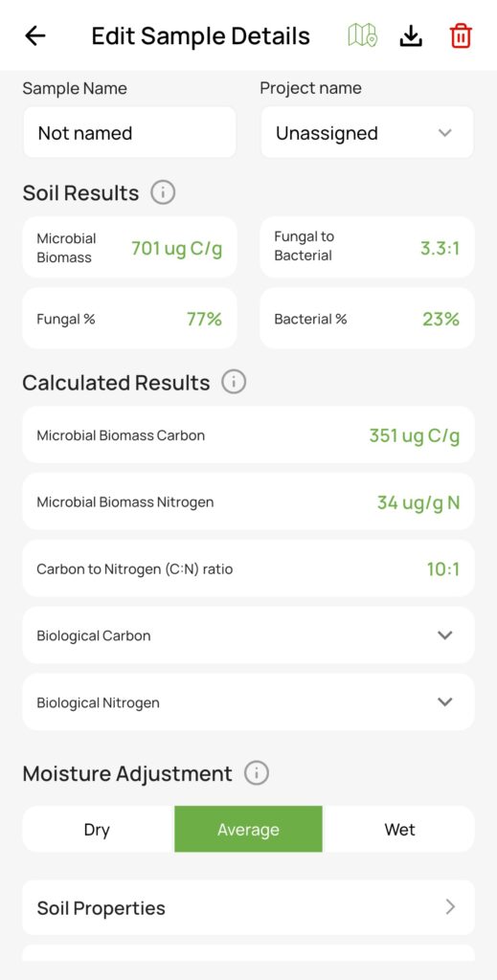Expand the Biological Nitrogen section
This screenshot has height=980, width=497.
(248, 702)
